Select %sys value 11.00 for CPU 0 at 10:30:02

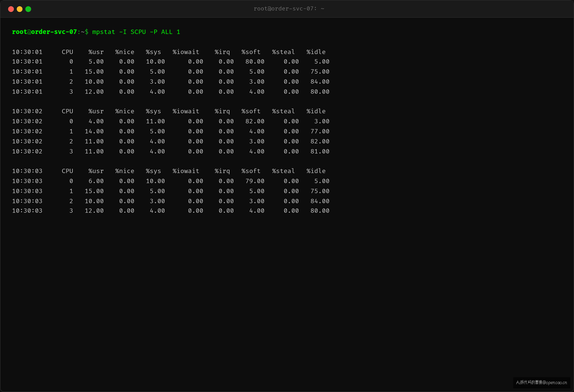pyautogui.click(x=155, y=121)
